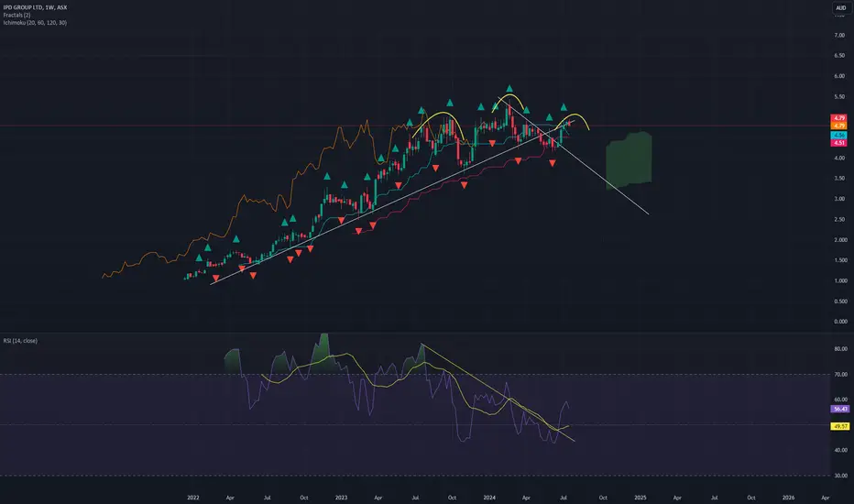The image size is (854, 504).
Task: Click the purple 56.43 RSI value label
Action: coord(840,409)
